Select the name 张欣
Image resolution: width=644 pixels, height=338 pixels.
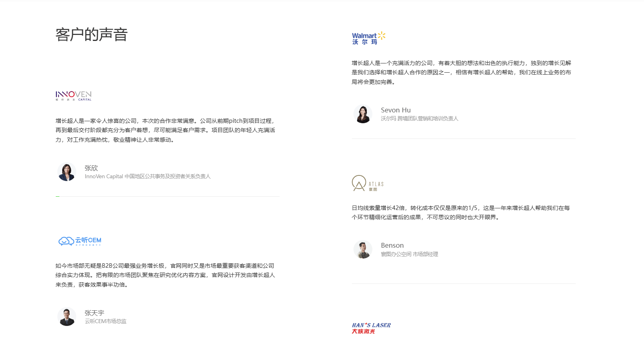(91, 168)
